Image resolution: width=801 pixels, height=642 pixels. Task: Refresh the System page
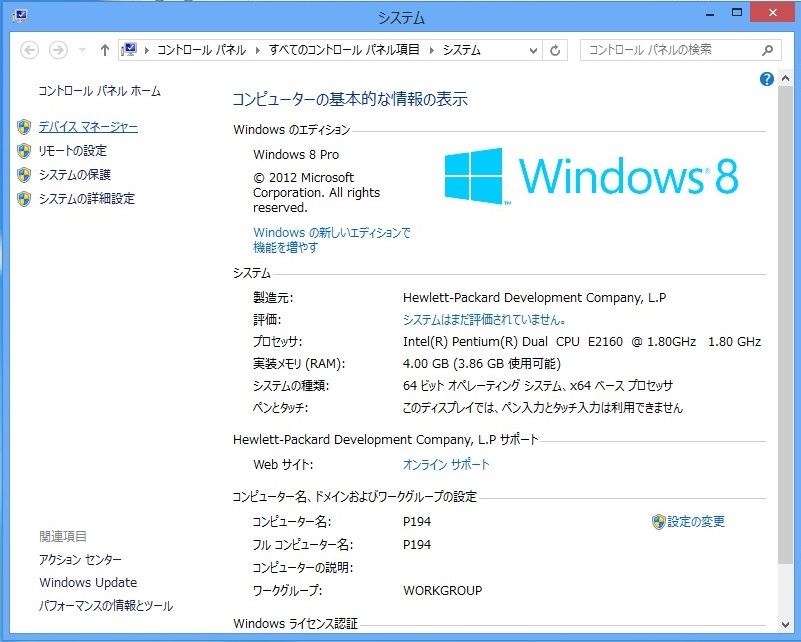tap(555, 51)
